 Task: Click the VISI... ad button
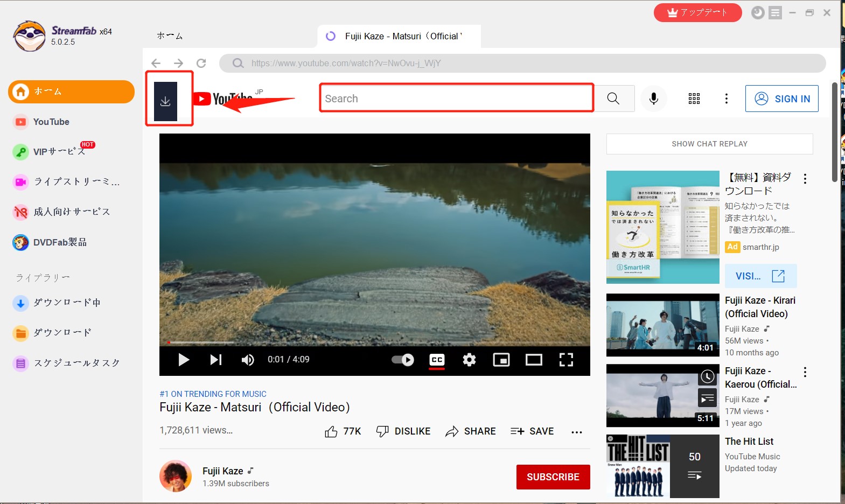point(760,276)
